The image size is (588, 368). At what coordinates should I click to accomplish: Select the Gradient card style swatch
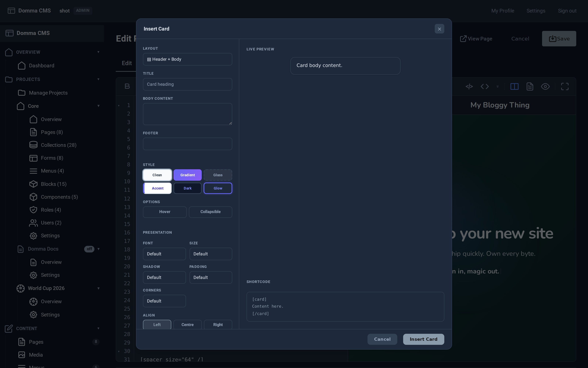pos(187,175)
